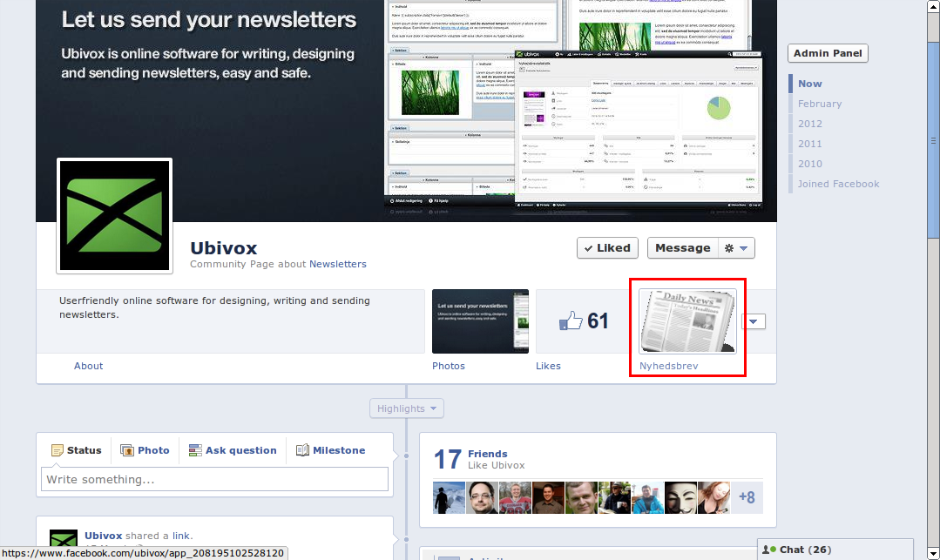Open the shared link text
The image size is (940, 560).
click(181, 536)
